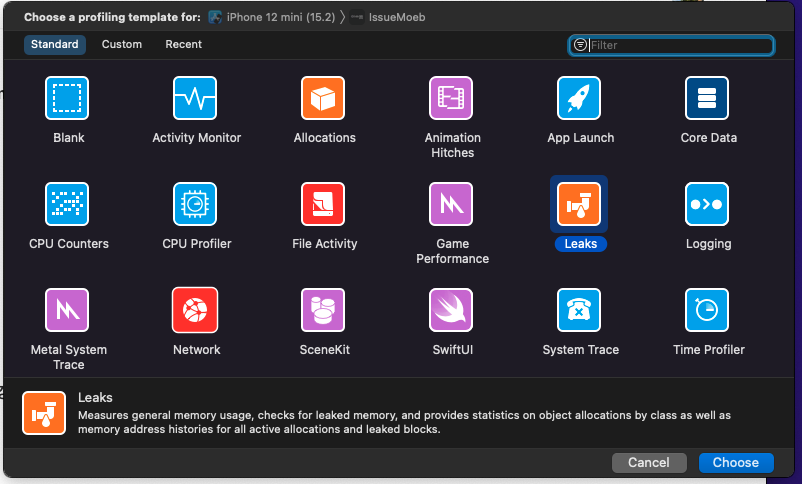Click the filter options icon in search field

pos(580,45)
